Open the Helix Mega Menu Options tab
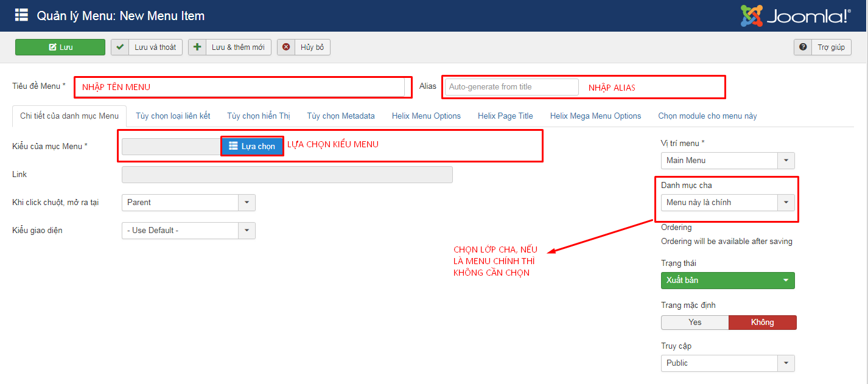Viewport: 868px width, 384px height. tap(595, 116)
